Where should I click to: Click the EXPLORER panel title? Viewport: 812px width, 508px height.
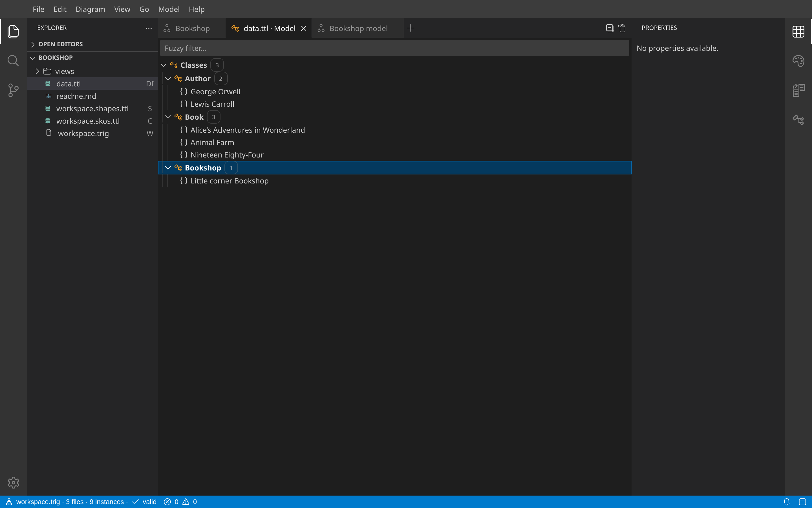pos(52,28)
